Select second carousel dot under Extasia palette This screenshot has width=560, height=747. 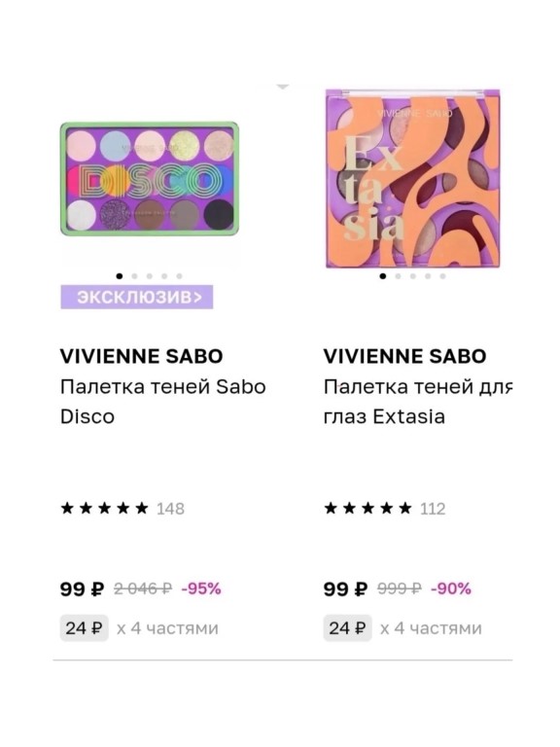tap(398, 276)
